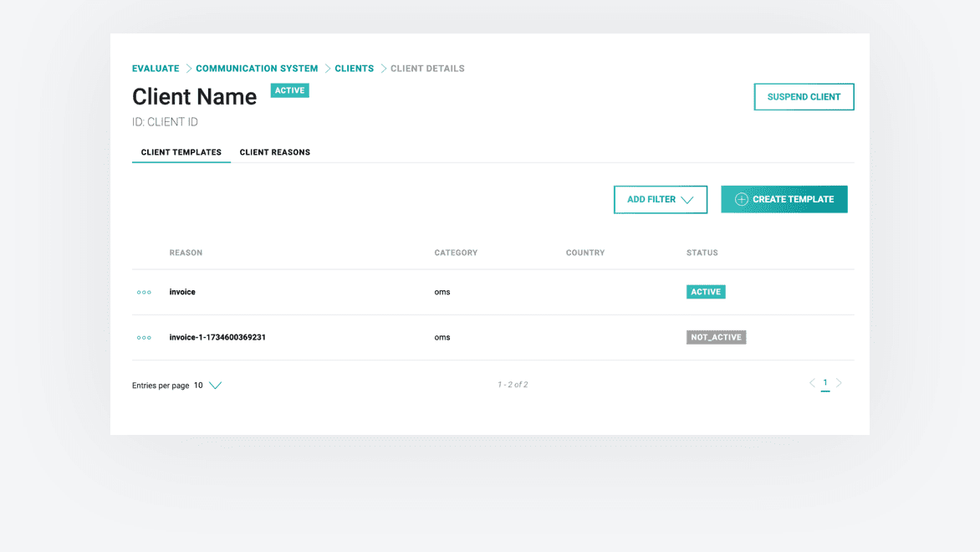
Task: Click NOT_ACTIVE status badge
Action: click(x=716, y=338)
